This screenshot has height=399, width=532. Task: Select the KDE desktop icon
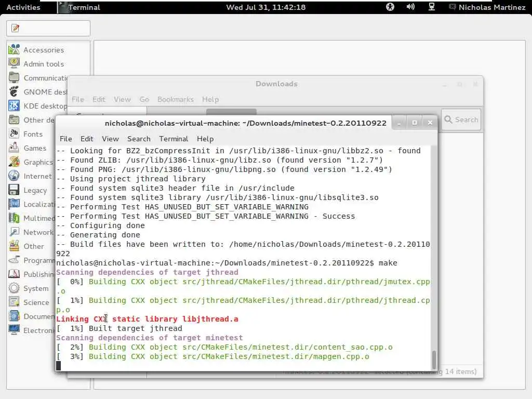tap(14, 106)
